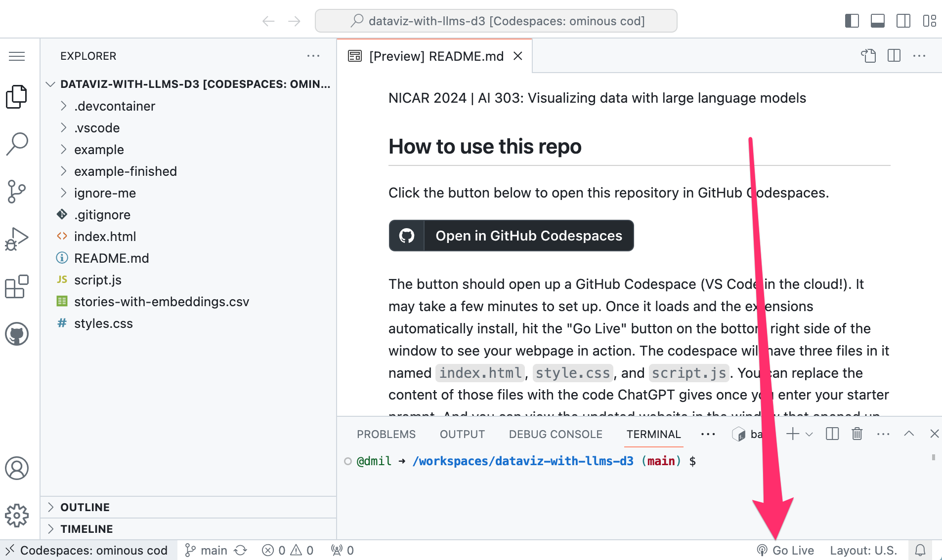Viewport: 942px width, 560px height.
Task: Open the GitHub view in activity bar
Action: click(17, 334)
